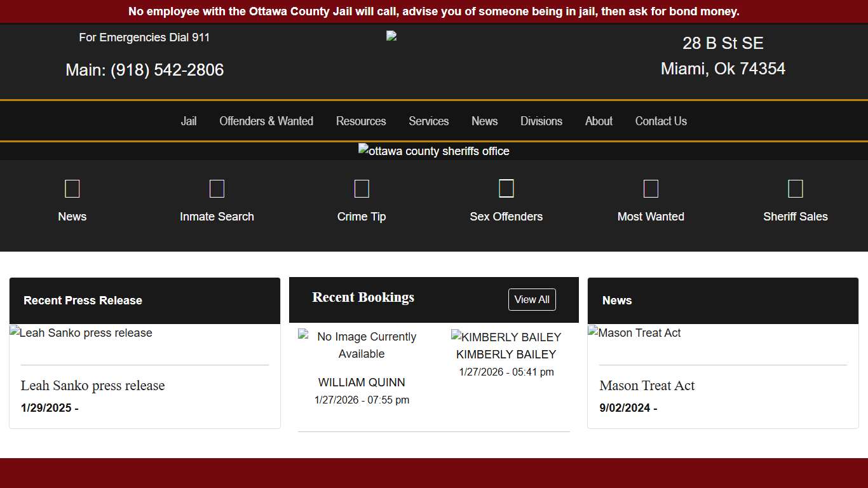
Task: Open the Resources navigation entry
Action: click(361, 121)
